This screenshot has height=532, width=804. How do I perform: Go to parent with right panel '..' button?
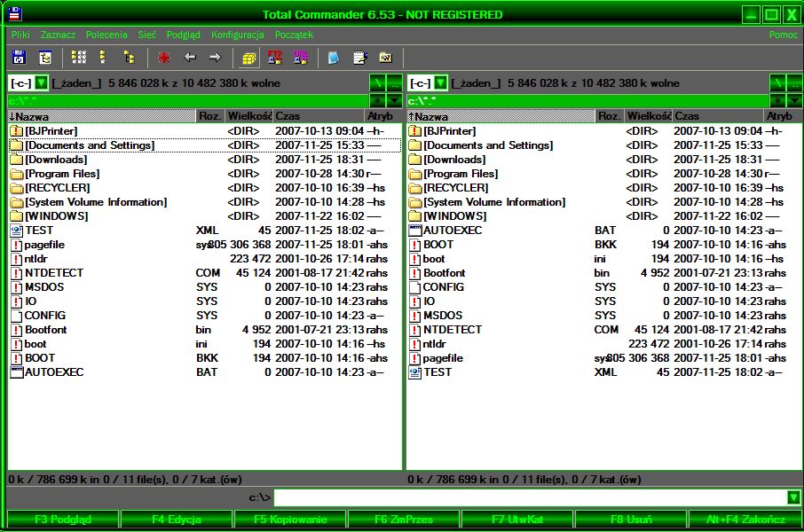[794, 82]
